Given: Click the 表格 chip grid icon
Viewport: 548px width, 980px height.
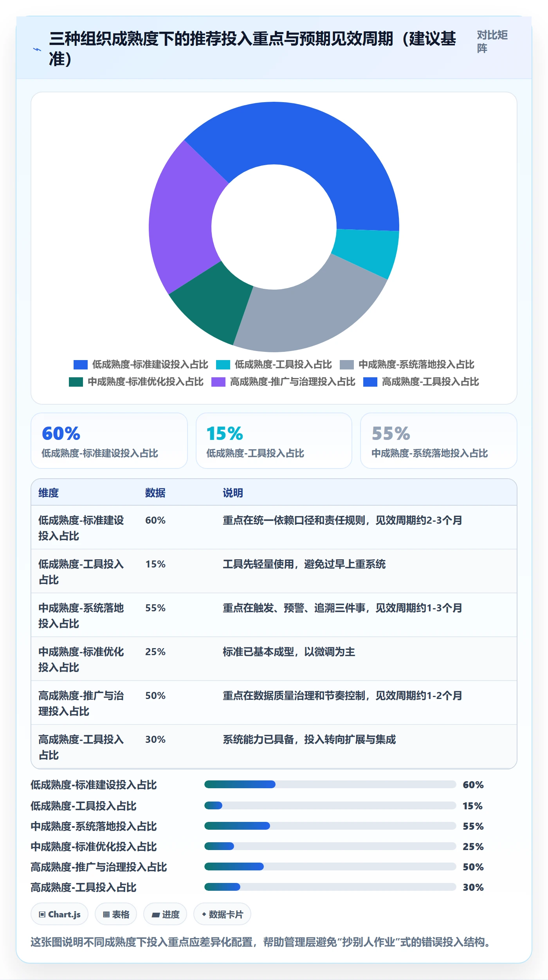Looking at the screenshot, I should pyautogui.click(x=106, y=915).
